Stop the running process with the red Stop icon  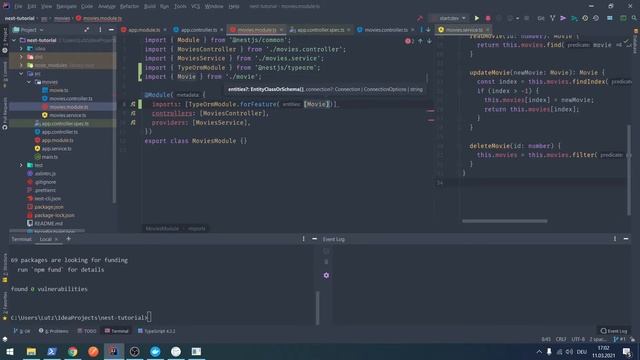coord(488,18)
